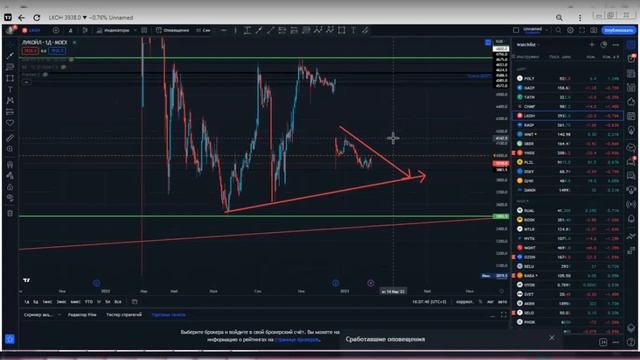Select BELU row in the watchlist

point(568,266)
